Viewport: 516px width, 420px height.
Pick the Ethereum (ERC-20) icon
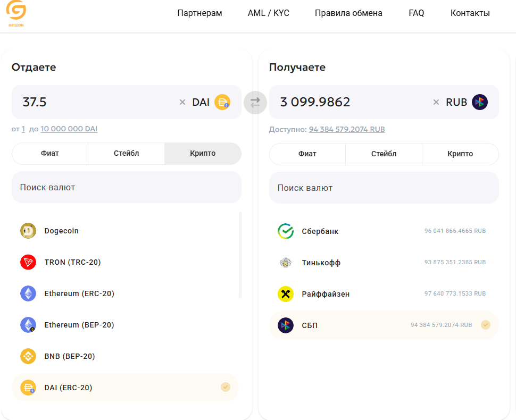point(28,293)
